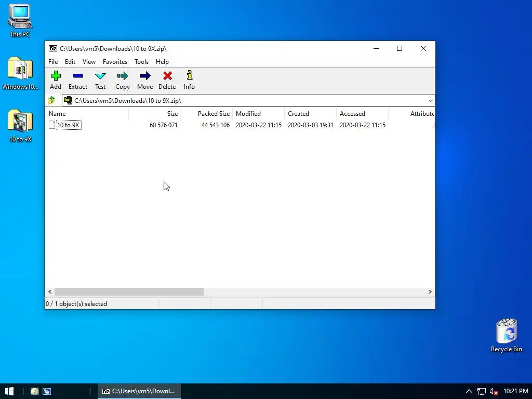The width and height of the screenshot is (532, 399).
Task: Sort by the Modified column header
Action: click(259, 114)
